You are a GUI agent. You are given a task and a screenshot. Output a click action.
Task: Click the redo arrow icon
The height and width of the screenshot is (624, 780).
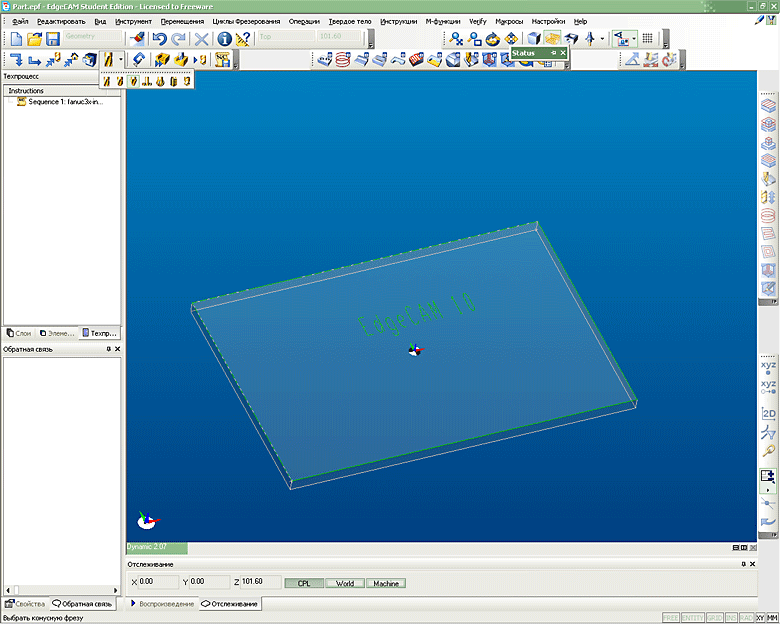point(179,39)
